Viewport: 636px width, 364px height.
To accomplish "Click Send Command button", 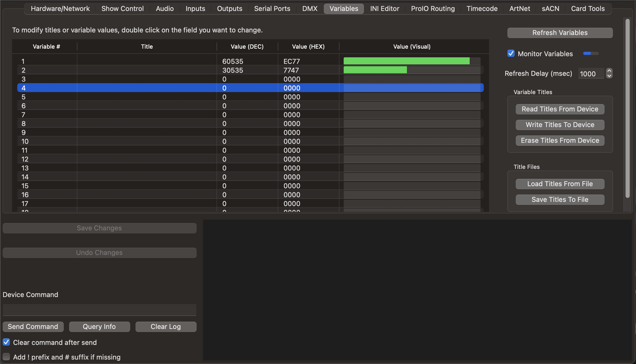I will 33,327.
